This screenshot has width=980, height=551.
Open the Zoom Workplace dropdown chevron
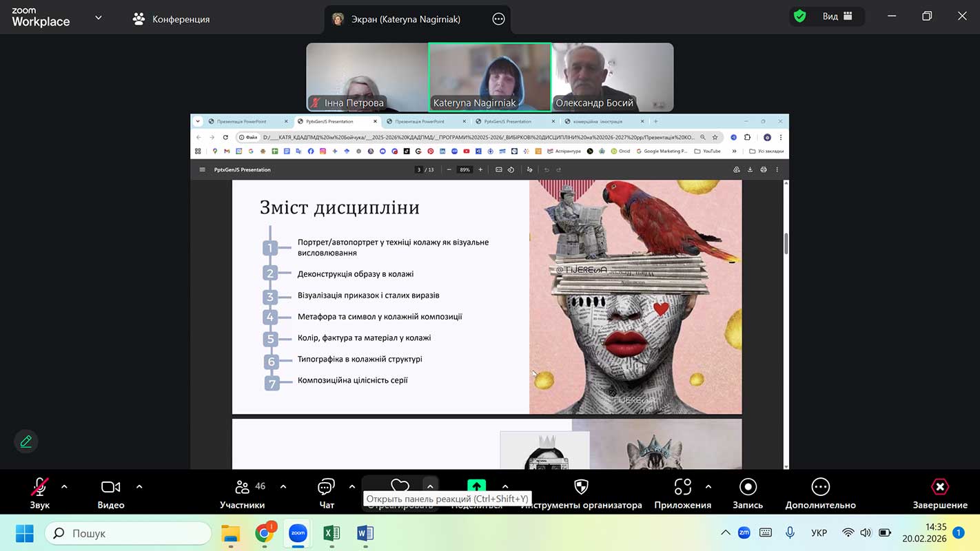click(98, 18)
